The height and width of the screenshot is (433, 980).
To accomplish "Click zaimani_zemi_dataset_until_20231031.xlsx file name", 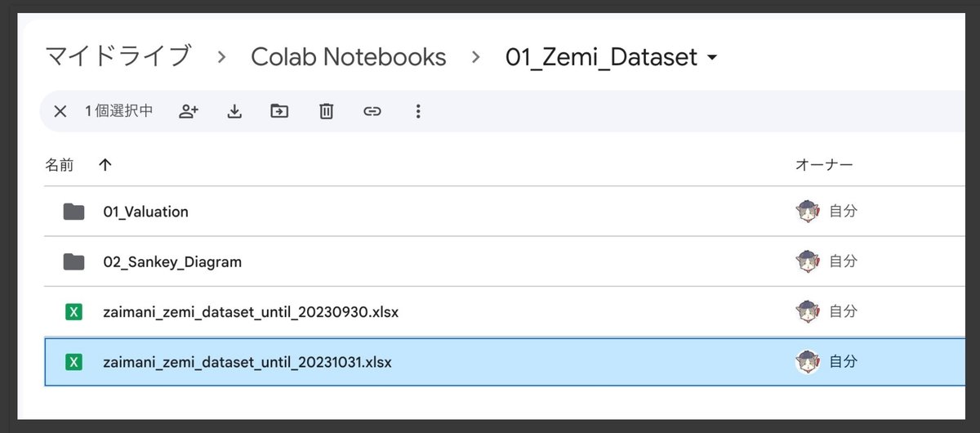I will (x=247, y=361).
